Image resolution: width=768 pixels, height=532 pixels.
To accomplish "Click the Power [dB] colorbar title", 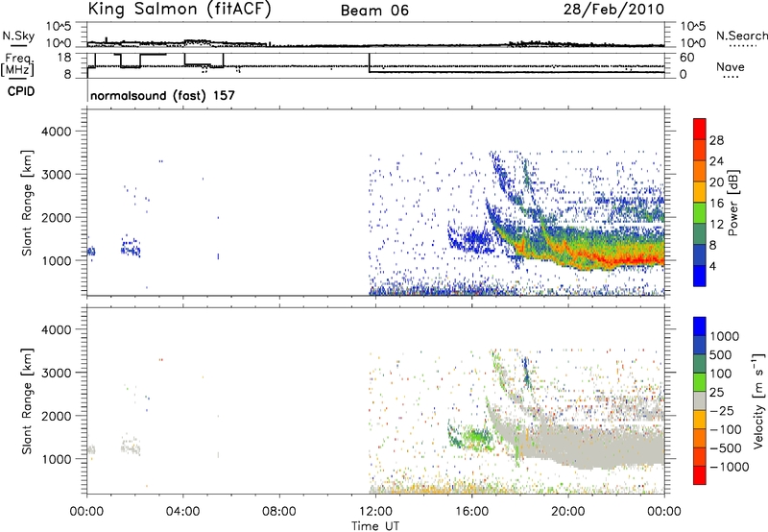I will pyautogui.click(x=732, y=203).
